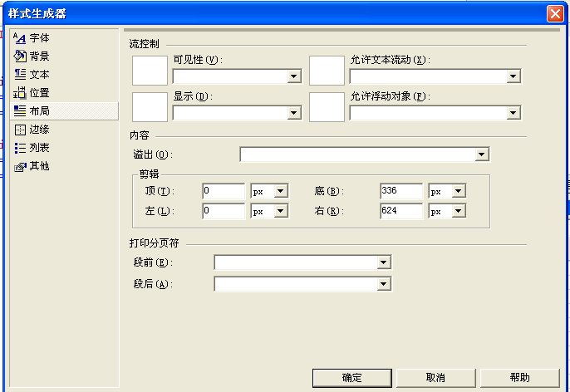570x392 pixels.
Task: Open the 布局 category
Action: click(64, 110)
